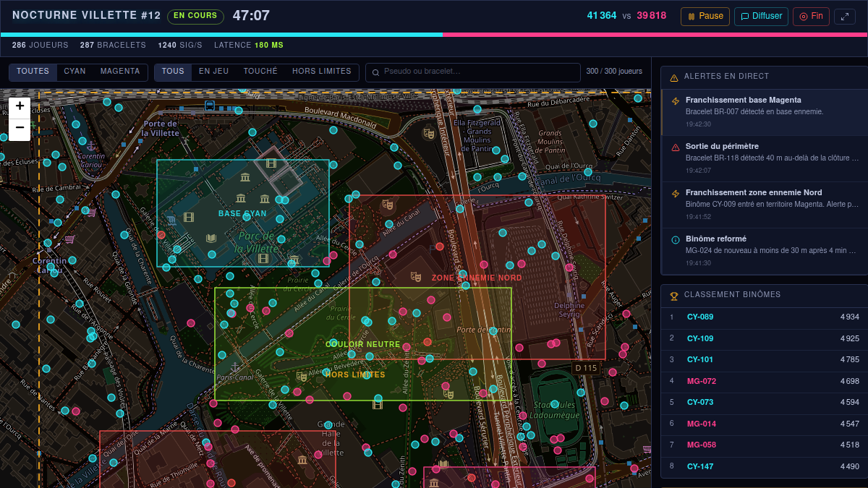Select ranked pair CY-147
Image resolution: width=868 pixels, height=488 pixels.
765,466
